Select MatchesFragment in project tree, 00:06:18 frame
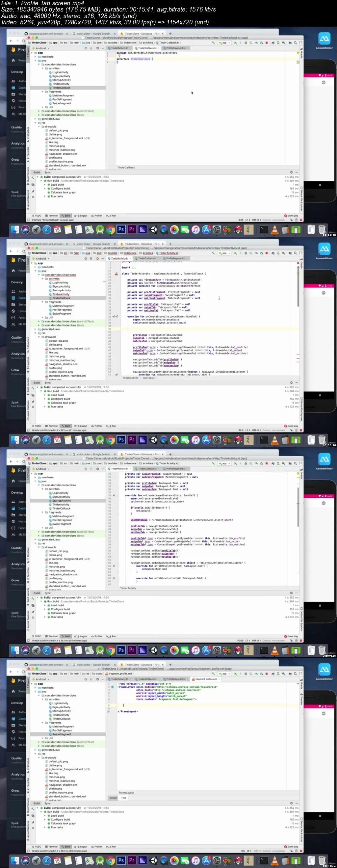 (x=63, y=306)
